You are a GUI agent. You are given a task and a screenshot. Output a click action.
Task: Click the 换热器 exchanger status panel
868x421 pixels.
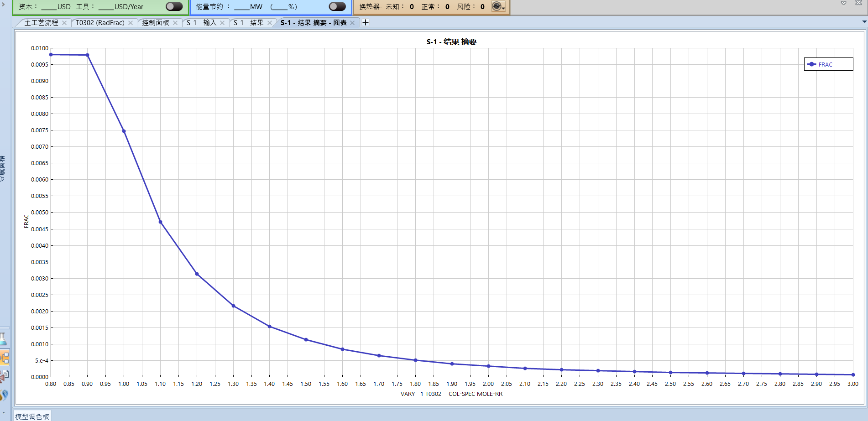431,7
